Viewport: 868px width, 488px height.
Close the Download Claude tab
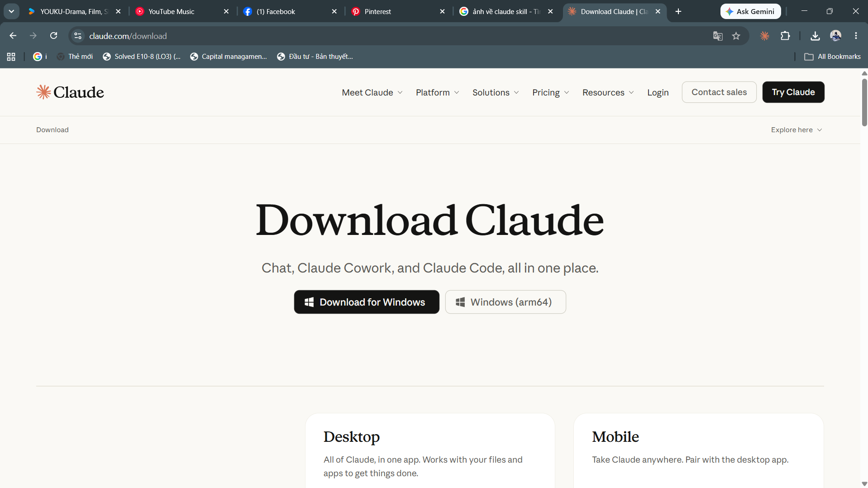pyautogui.click(x=658, y=11)
